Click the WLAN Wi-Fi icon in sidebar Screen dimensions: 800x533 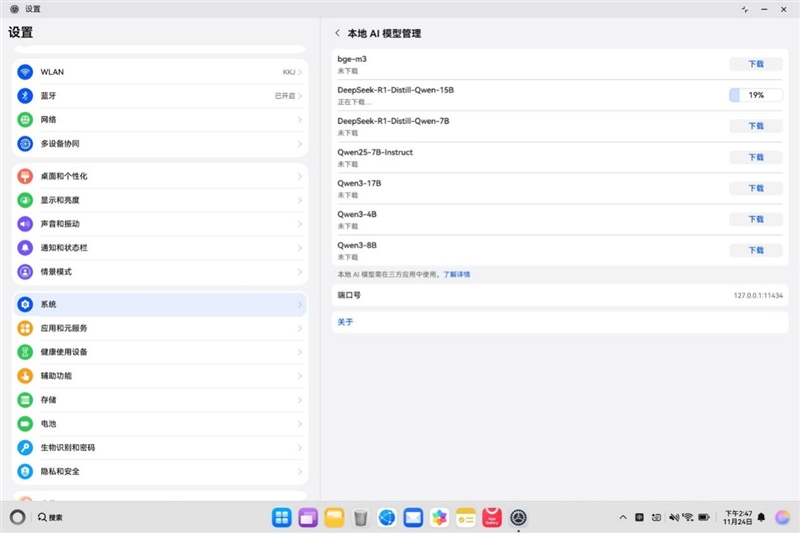pos(26,72)
